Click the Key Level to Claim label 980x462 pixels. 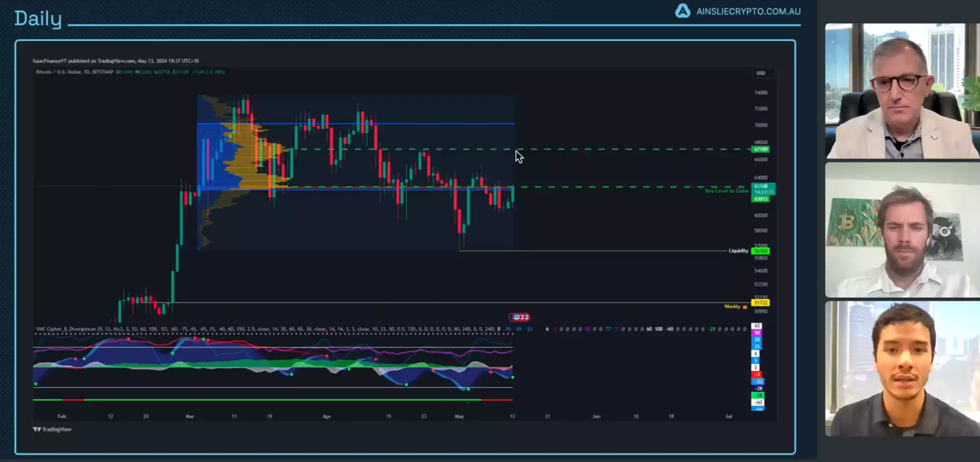[x=726, y=191]
